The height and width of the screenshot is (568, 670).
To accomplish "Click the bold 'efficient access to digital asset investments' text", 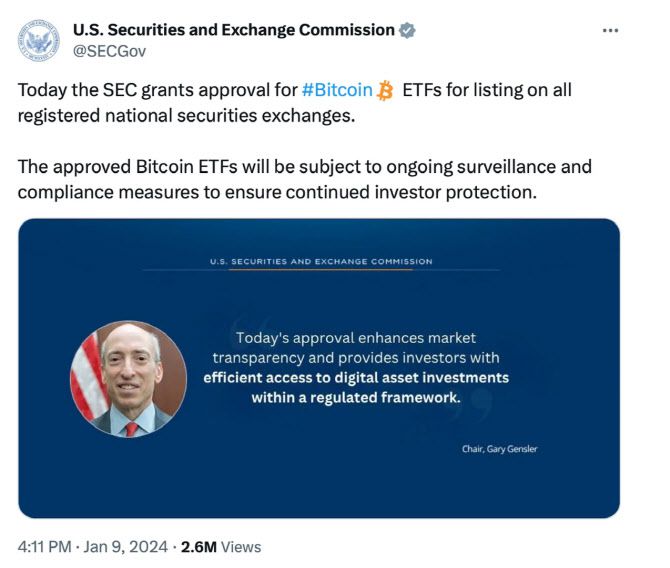I will (x=356, y=377).
